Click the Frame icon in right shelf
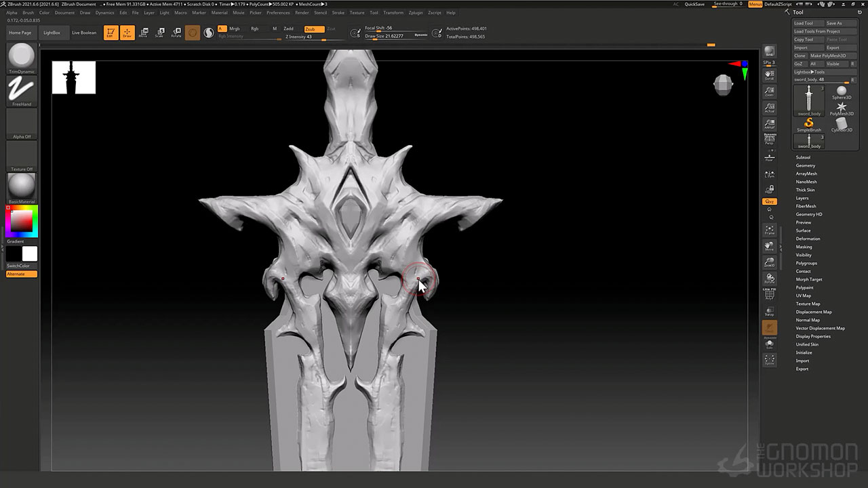The image size is (868, 488). (769, 230)
